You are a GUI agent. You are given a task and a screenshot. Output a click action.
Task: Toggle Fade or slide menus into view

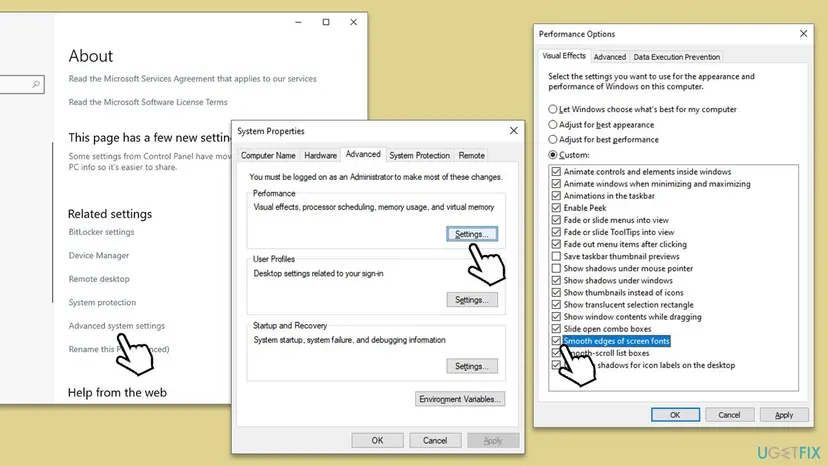(x=556, y=220)
